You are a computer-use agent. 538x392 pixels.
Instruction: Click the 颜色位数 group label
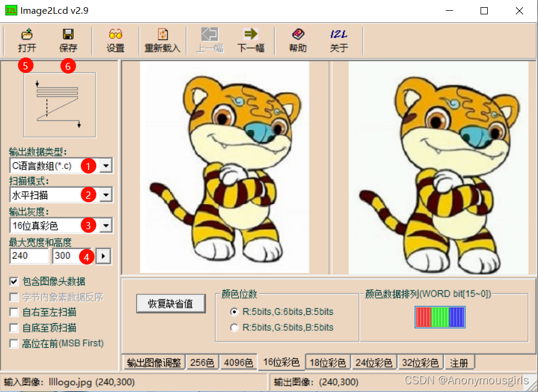[x=239, y=294]
